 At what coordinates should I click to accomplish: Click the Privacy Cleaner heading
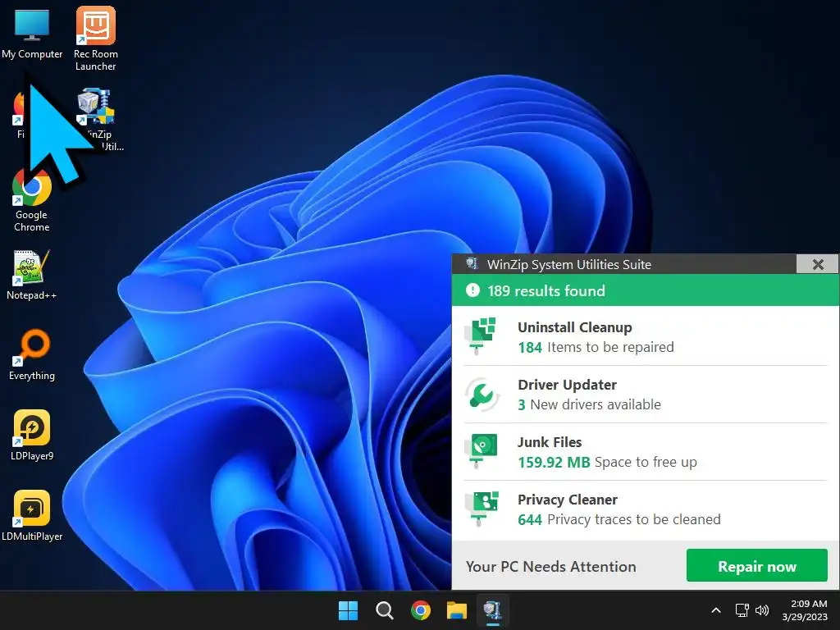tap(568, 500)
